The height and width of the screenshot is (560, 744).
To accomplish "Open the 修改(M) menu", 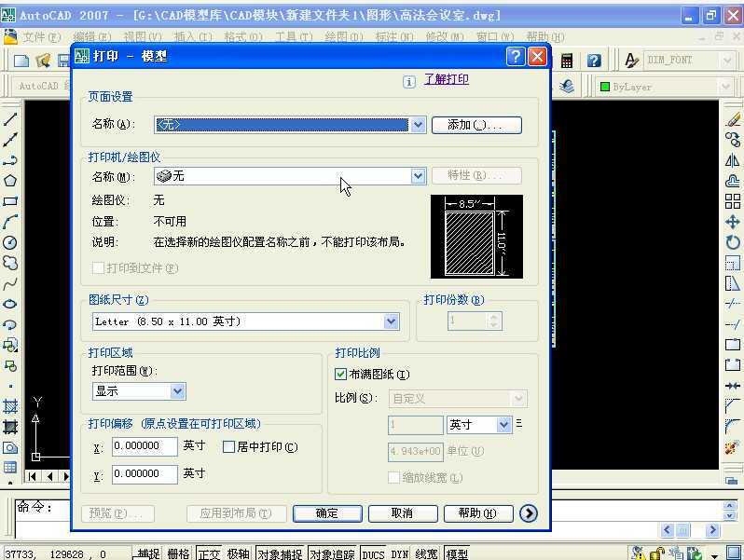I will (x=445, y=36).
